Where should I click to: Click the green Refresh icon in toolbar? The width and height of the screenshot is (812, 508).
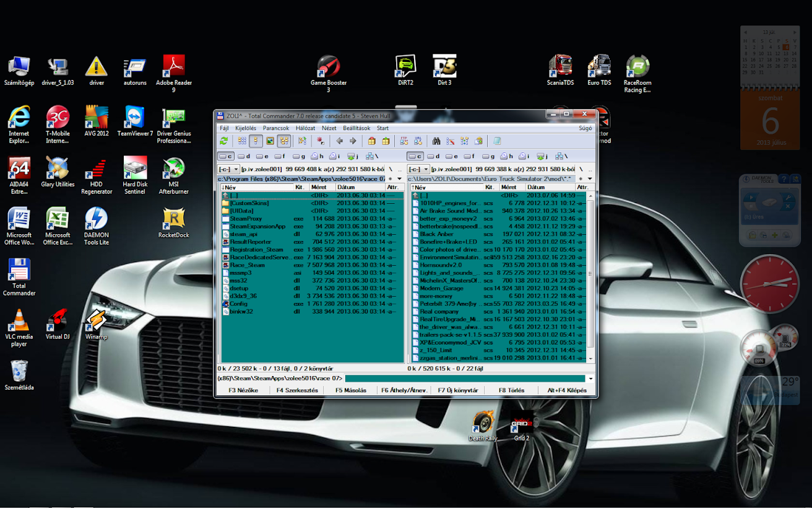[x=224, y=141]
